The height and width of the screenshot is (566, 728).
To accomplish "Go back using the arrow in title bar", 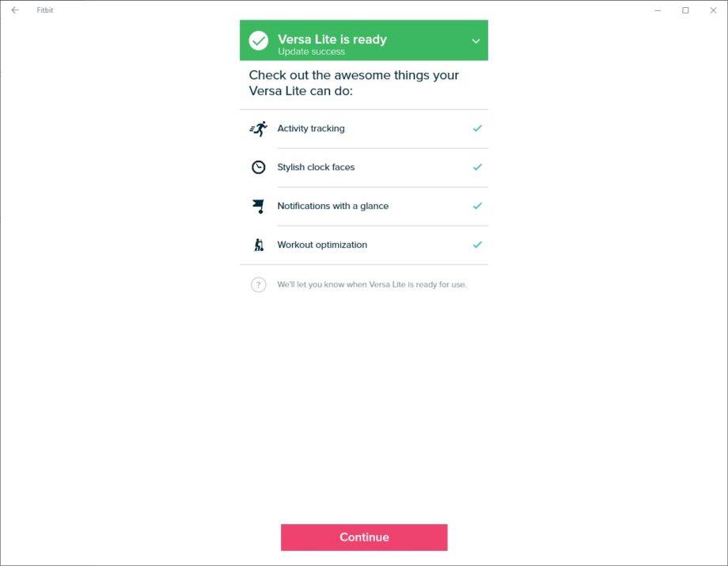I will (x=15, y=9).
